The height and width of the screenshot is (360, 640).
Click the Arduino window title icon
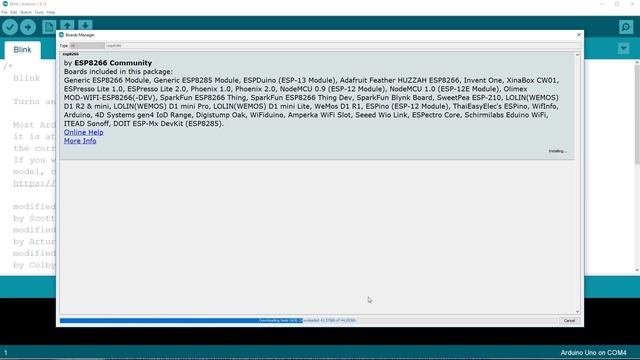(x=5, y=4)
